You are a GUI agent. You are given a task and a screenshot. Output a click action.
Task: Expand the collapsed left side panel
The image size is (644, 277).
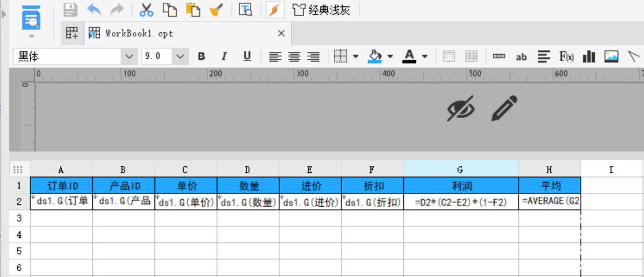(x=4, y=14)
